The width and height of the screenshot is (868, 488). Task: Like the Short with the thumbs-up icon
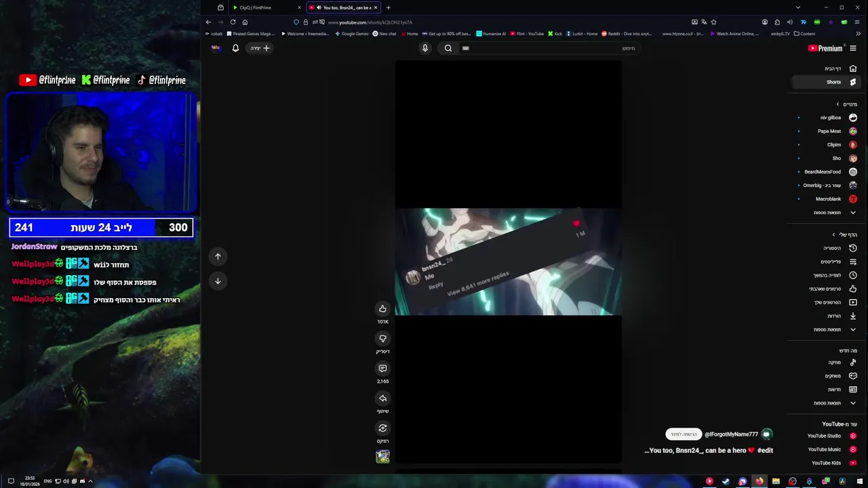coord(382,309)
